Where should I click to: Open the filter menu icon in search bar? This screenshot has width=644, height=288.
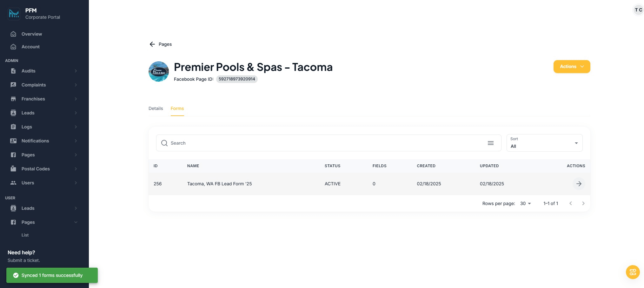click(490, 143)
